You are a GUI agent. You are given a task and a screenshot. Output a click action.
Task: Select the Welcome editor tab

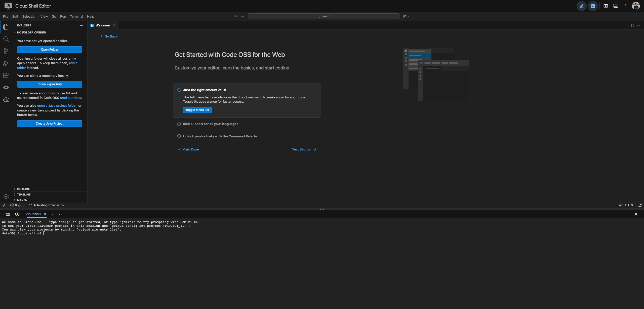pos(103,25)
